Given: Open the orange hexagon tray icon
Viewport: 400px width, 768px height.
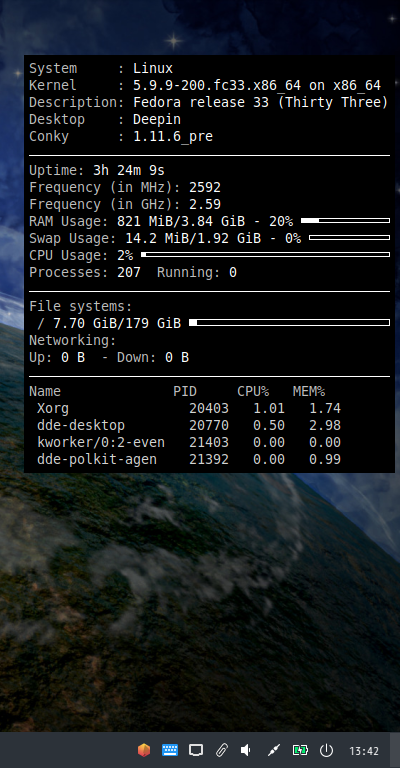Looking at the screenshot, I should (143, 750).
